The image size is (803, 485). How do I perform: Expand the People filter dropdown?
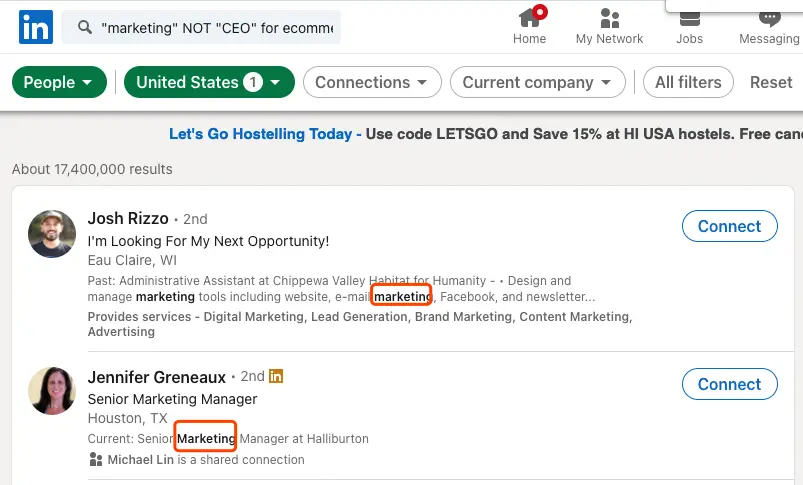[59, 82]
